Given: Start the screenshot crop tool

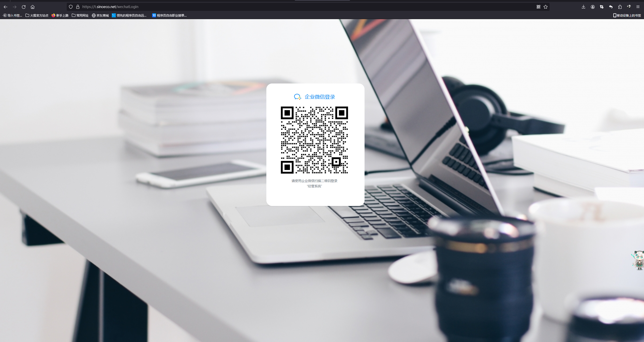Looking at the screenshot, I should click(602, 7).
